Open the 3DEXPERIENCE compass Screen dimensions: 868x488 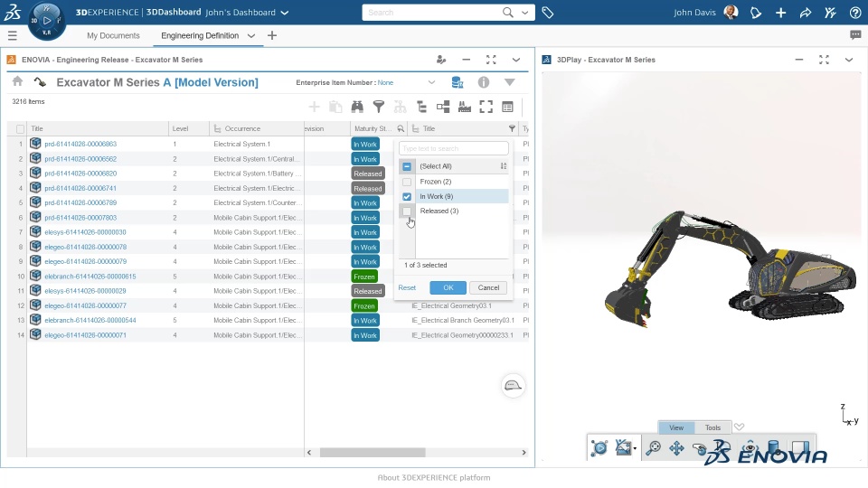pyautogui.click(x=46, y=21)
